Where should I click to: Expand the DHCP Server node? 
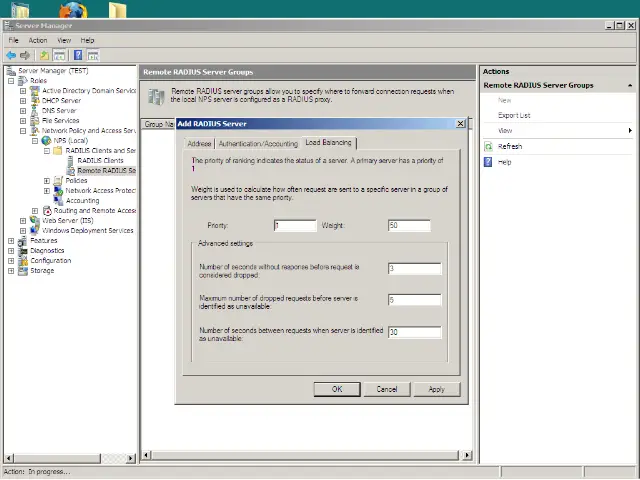(x=23, y=101)
